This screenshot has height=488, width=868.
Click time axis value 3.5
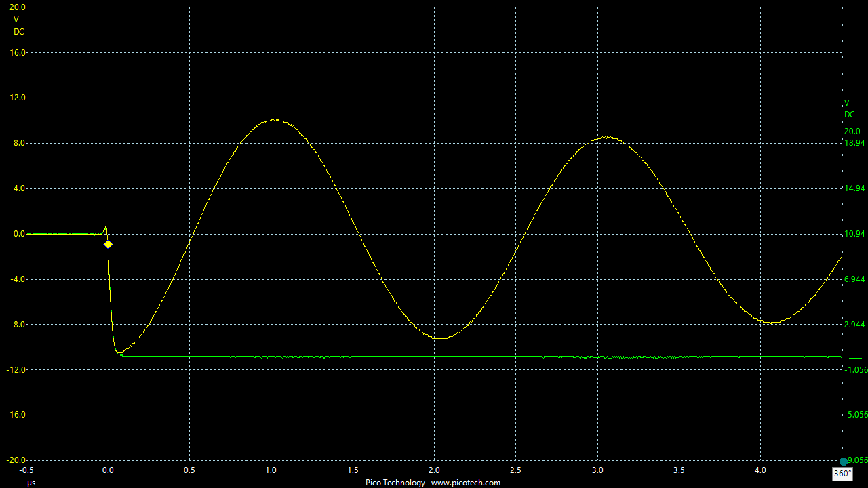coord(679,470)
